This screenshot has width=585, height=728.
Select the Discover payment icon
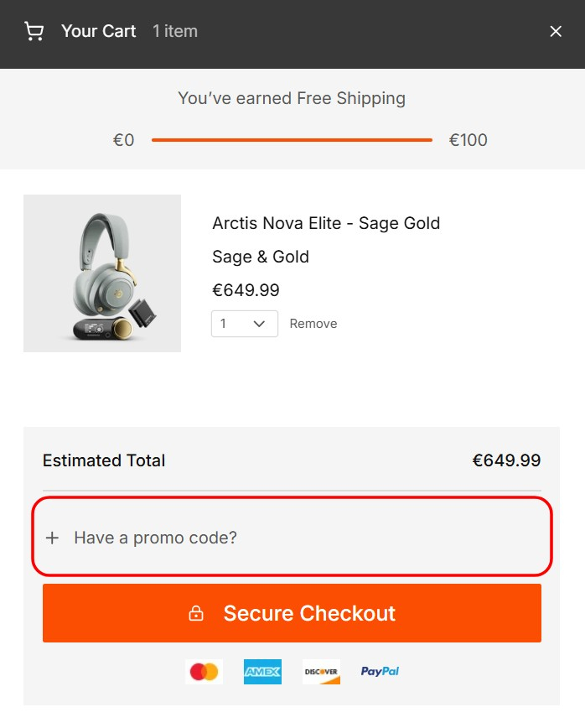321,671
